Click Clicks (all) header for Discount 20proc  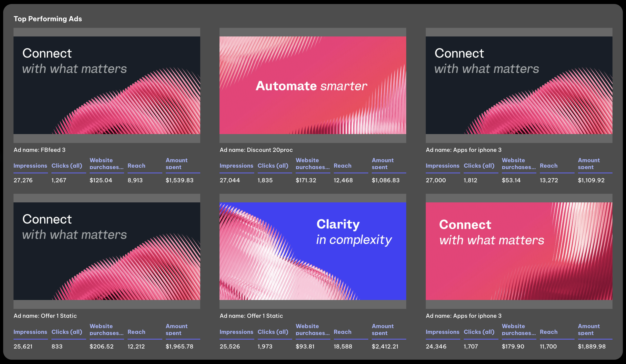274,166
